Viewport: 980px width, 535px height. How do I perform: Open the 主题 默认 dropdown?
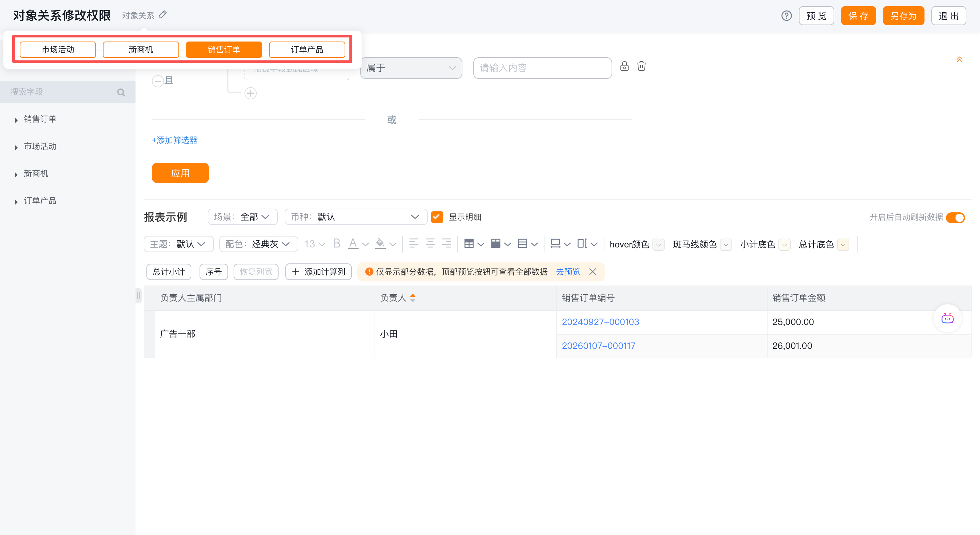179,244
